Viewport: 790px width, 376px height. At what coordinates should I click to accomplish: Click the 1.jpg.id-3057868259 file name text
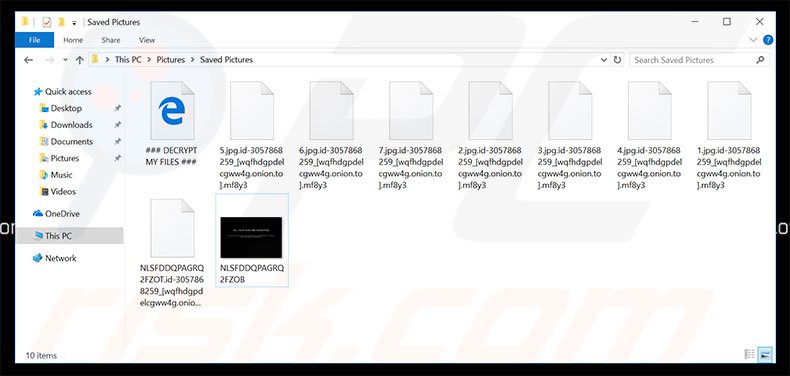click(x=729, y=168)
